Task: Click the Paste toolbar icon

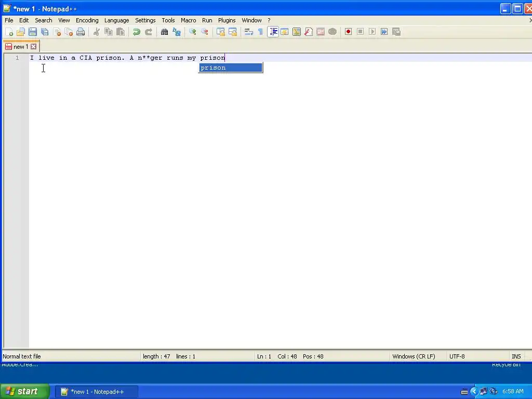Action: tap(121, 32)
